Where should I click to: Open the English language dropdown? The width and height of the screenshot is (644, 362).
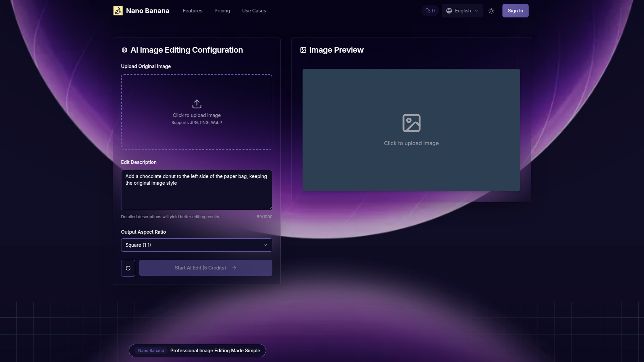463,11
